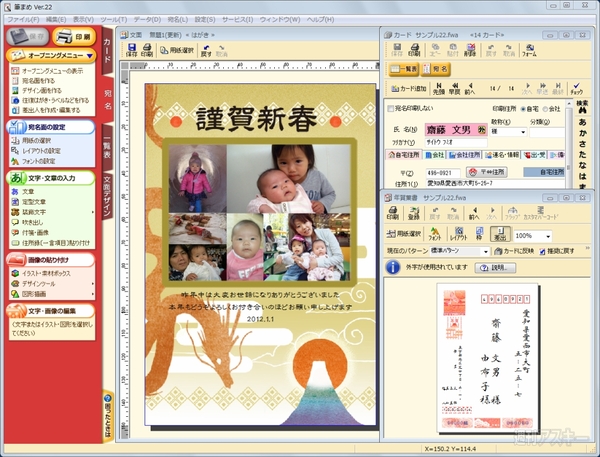Screen dimensions: 600x457
Task: Click the Save icon in the design (文面) window toolbar
Action: 131,50
